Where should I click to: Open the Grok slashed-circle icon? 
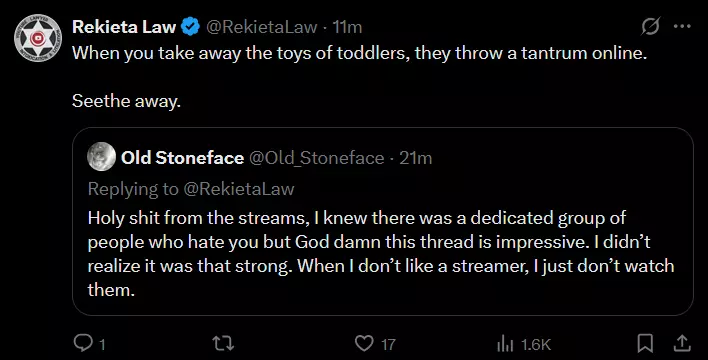coord(651,27)
